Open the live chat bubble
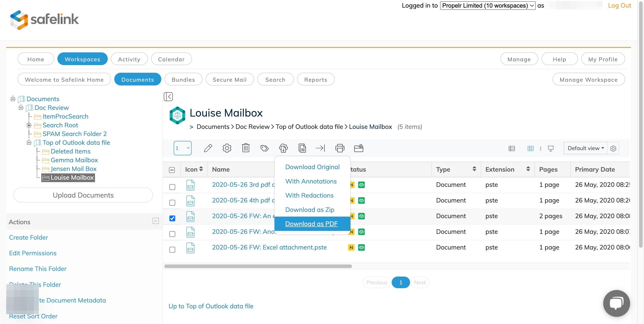The height and width of the screenshot is (324, 644). (616, 303)
